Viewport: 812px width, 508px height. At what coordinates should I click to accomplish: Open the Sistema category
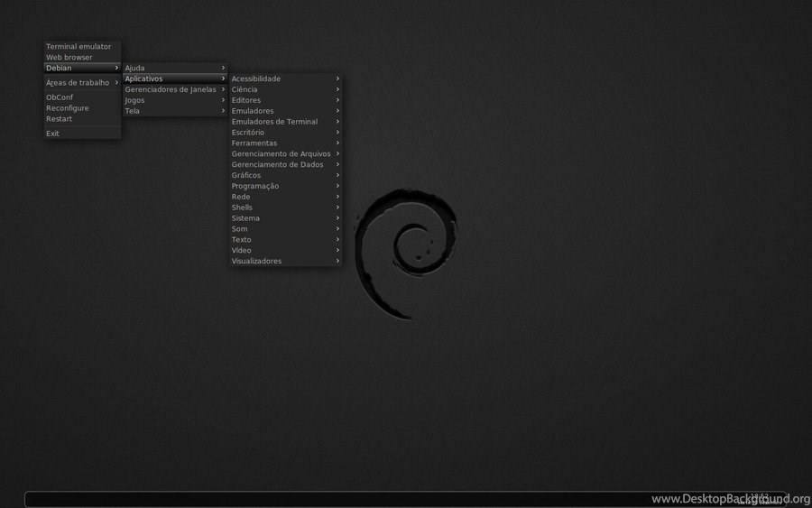click(x=285, y=218)
